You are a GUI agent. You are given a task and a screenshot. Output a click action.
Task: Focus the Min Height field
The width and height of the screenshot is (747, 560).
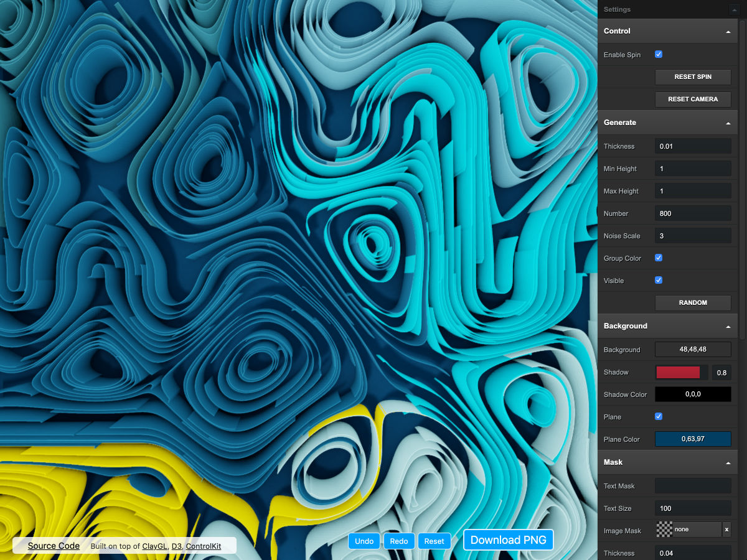point(693,169)
